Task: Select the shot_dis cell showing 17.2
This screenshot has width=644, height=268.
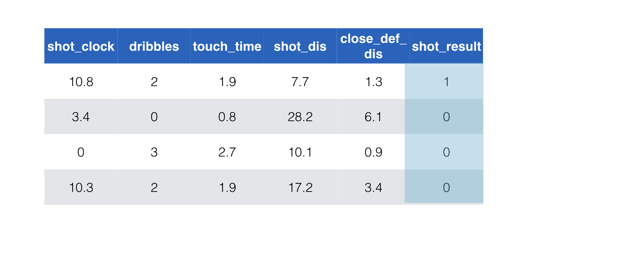Action: pyautogui.click(x=300, y=188)
